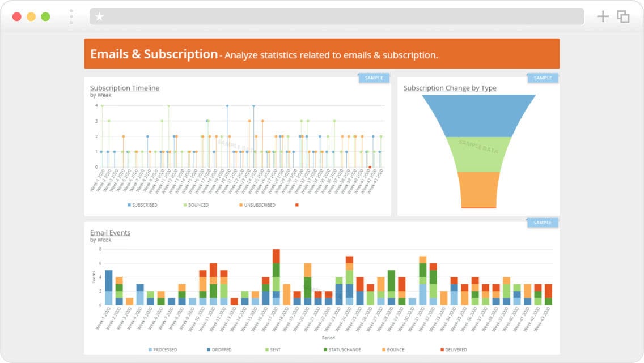Open the Subscription Timeline chart title link
Screen dimensions: 644x363
click(125, 88)
